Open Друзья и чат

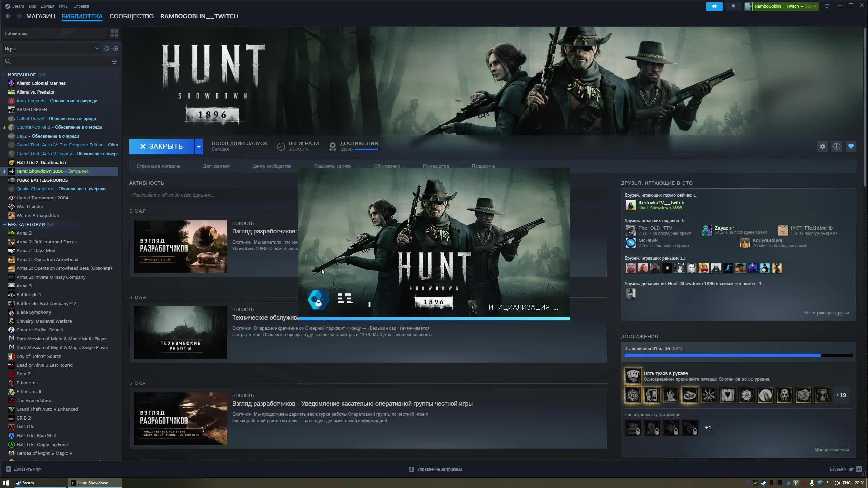(x=841, y=469)
